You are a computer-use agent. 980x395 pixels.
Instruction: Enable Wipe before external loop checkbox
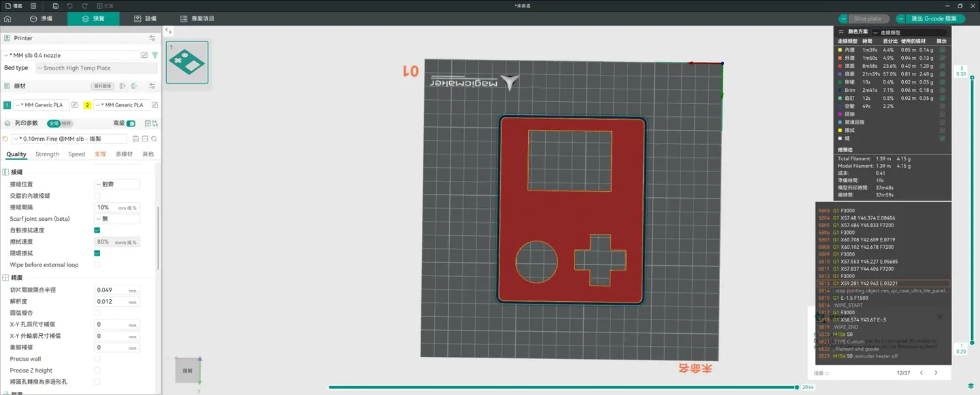click(x=97, y=264)
